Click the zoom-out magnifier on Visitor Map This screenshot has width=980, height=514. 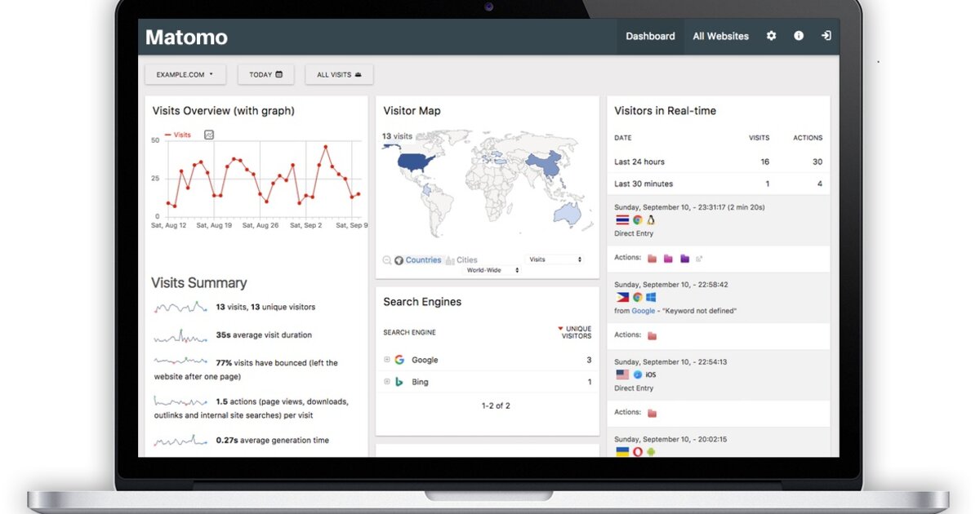point(387,260)
